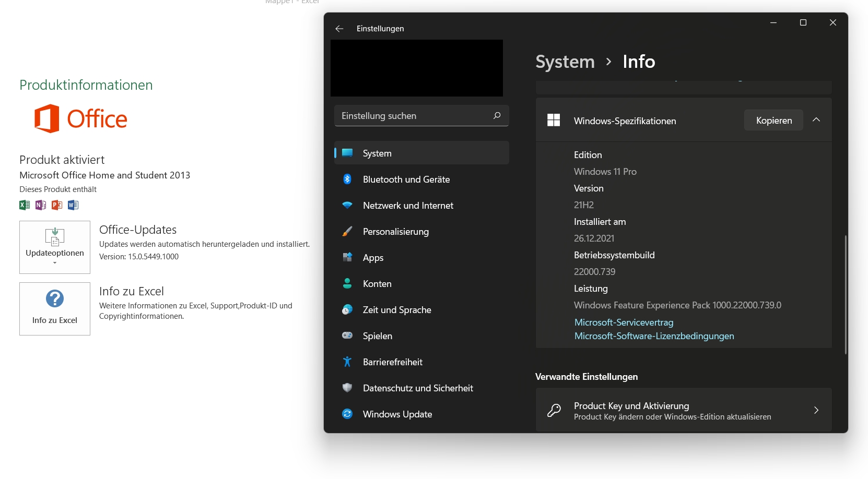The image size is (868, 479).
Task: Click the gamepad icon beside Spielen
Action: [347, 336]
